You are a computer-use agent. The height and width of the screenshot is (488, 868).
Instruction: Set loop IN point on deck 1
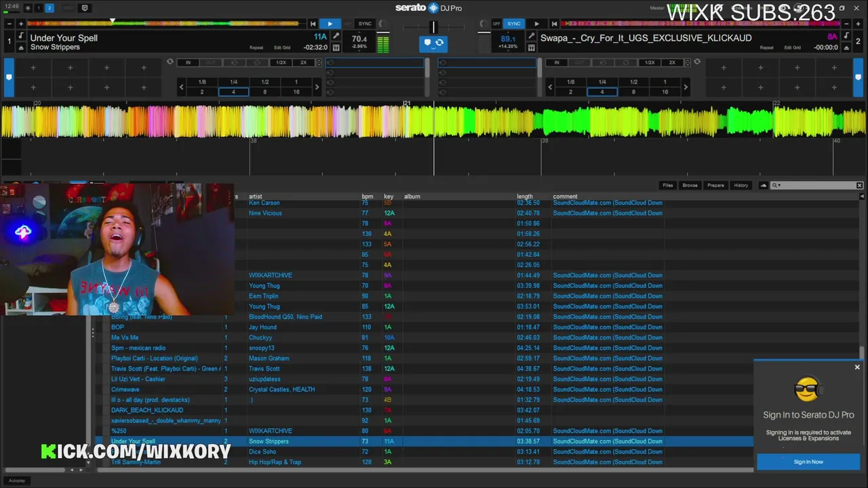[188, 62]
